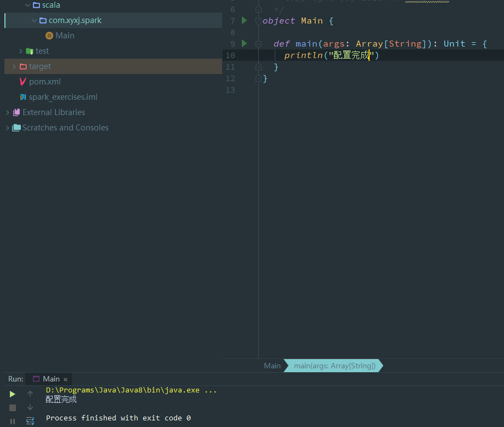Fold the object Main block at line 7
This screenshot has width=504, height=427.
(258, 21)
